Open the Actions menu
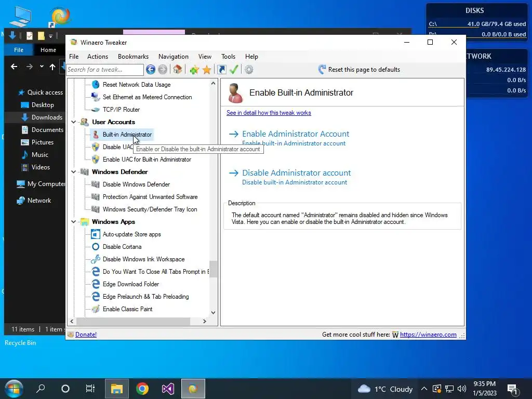 pos(98,57)
